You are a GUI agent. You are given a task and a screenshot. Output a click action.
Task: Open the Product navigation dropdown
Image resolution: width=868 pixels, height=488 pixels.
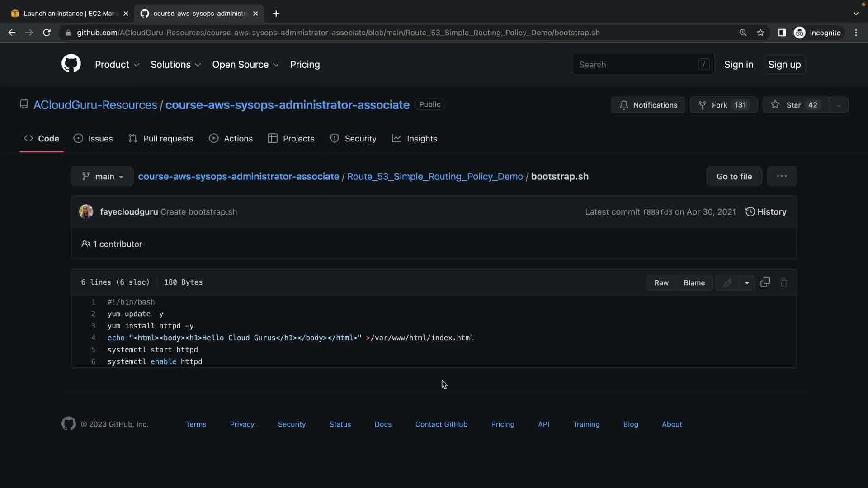[117, 65]
